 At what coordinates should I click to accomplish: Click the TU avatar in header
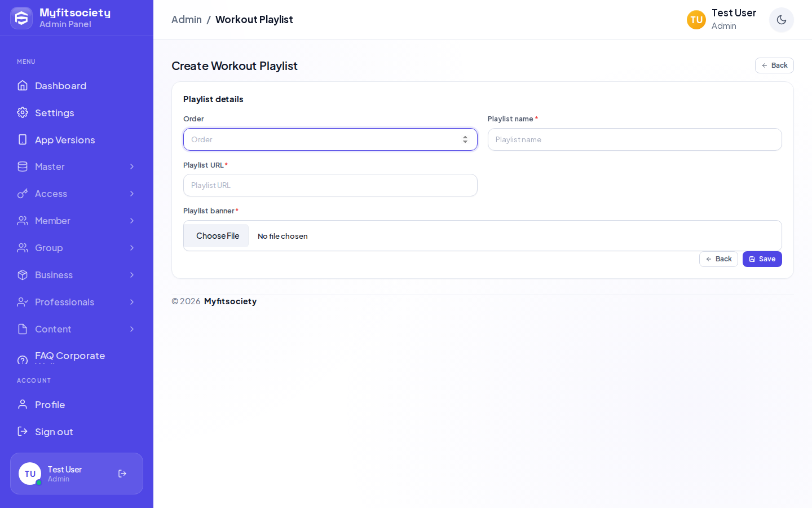(696, 20)
